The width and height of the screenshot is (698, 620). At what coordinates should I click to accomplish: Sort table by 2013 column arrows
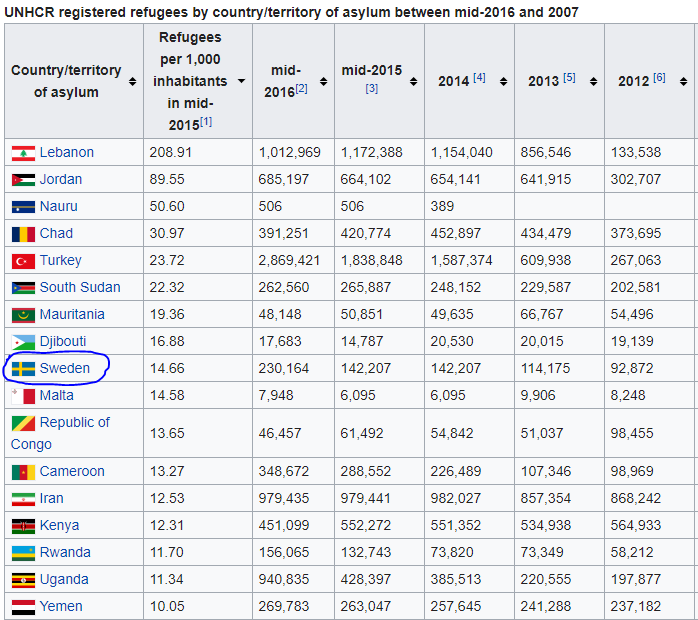tap(593, 81)
